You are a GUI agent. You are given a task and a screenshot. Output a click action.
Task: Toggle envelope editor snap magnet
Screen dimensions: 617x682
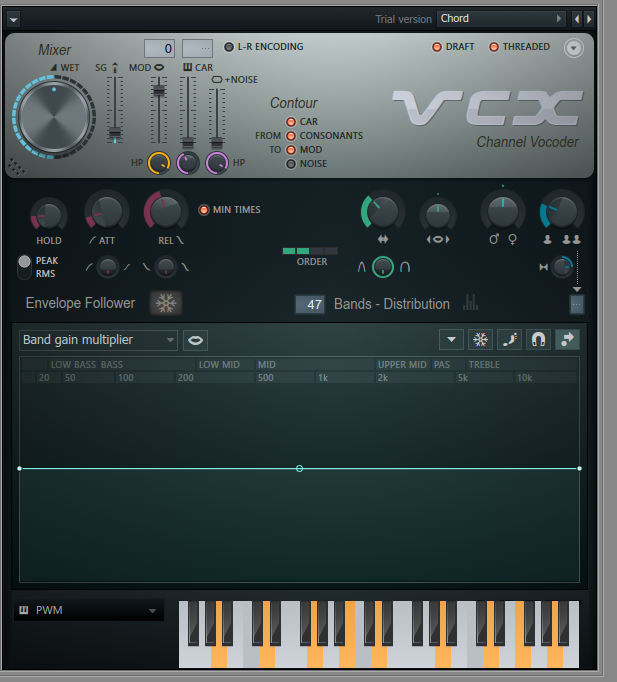tap(538, 339)
